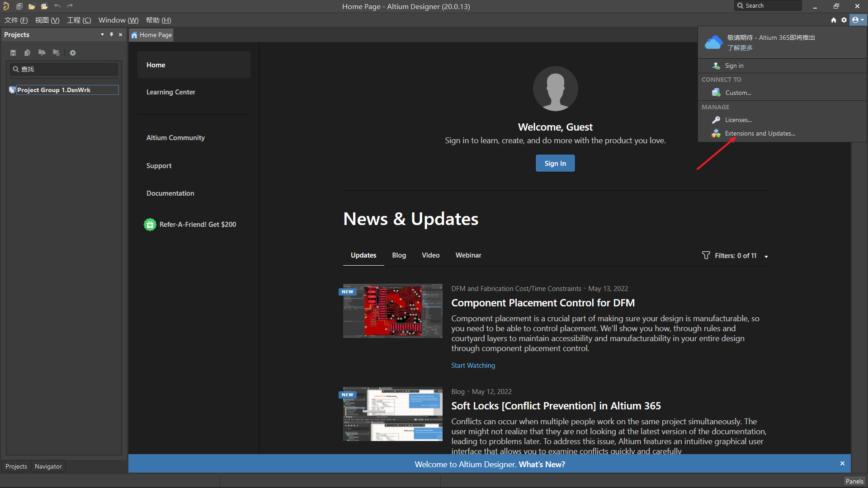Screen dimensions: 868x488
Task: Pin the Projects panel with pushpin icon
Action: click(x=111, y=35)
